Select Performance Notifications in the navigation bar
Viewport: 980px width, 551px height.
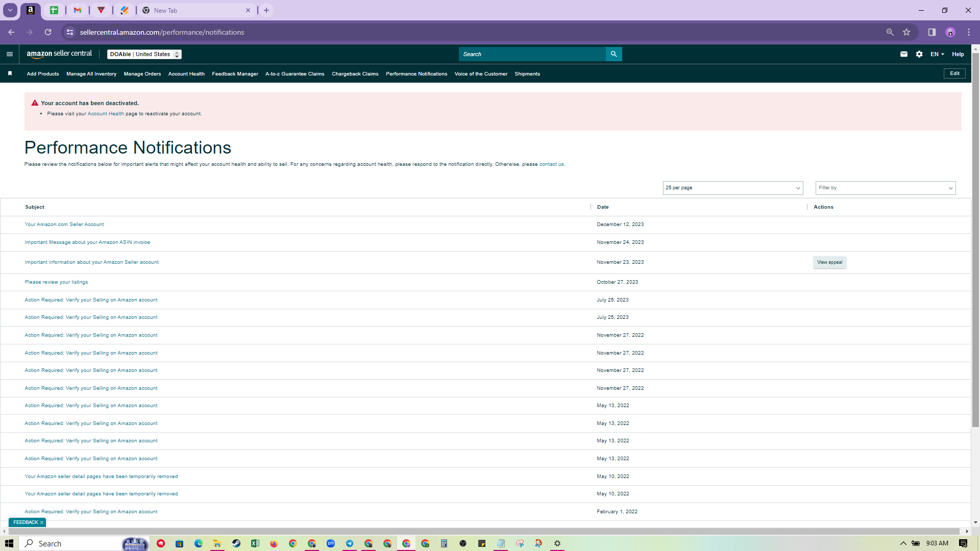(416, 74)
